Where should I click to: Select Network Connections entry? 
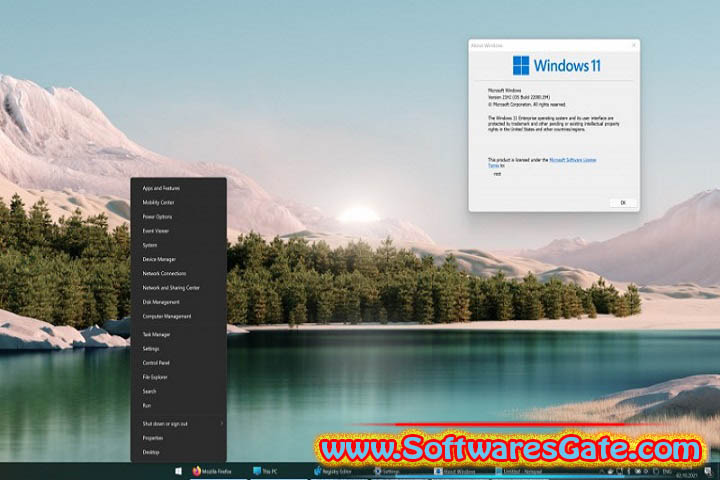coord(179,274)
